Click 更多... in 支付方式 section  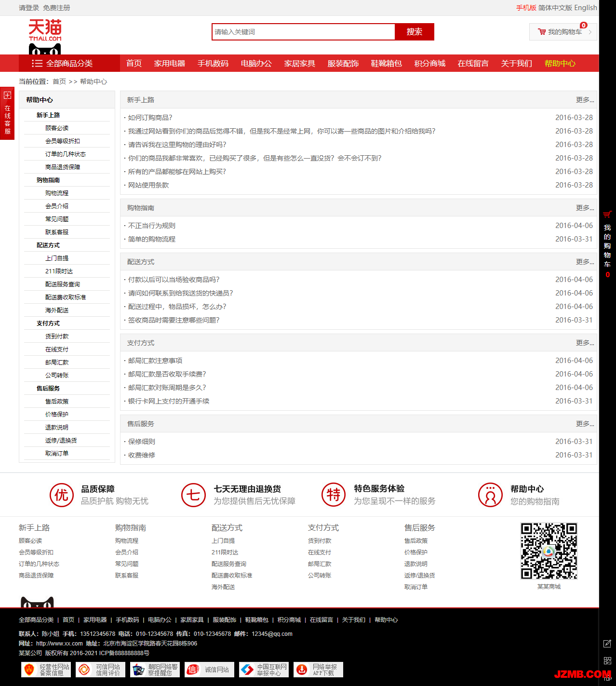pos(585,343)
